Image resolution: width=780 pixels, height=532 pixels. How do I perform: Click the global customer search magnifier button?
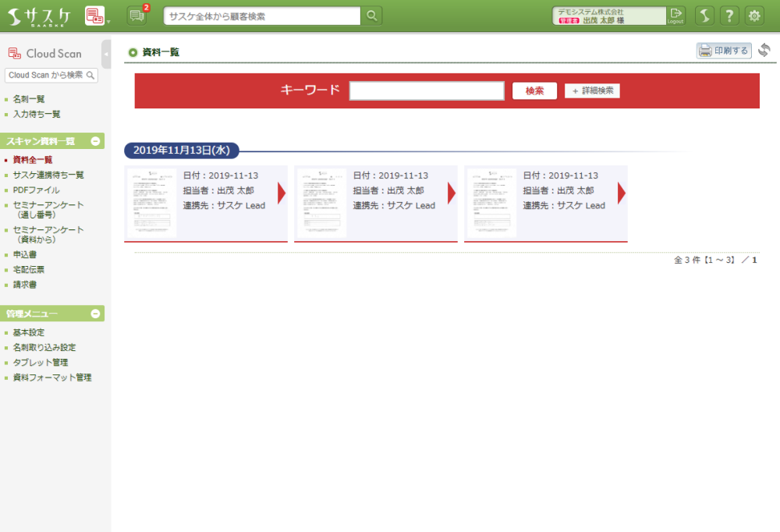[x=371, y=16]
